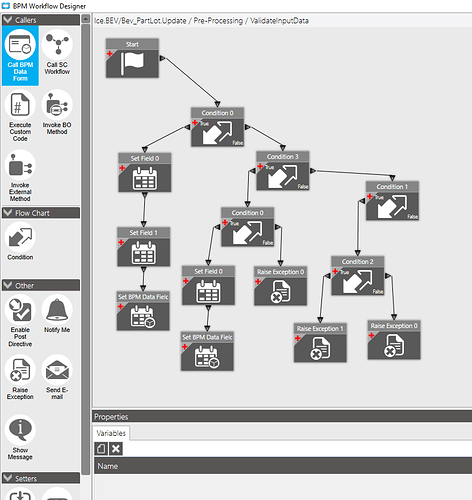Collapse the Flow Chart section
Viewport: 472px width, 500px height.
(7, 213)
